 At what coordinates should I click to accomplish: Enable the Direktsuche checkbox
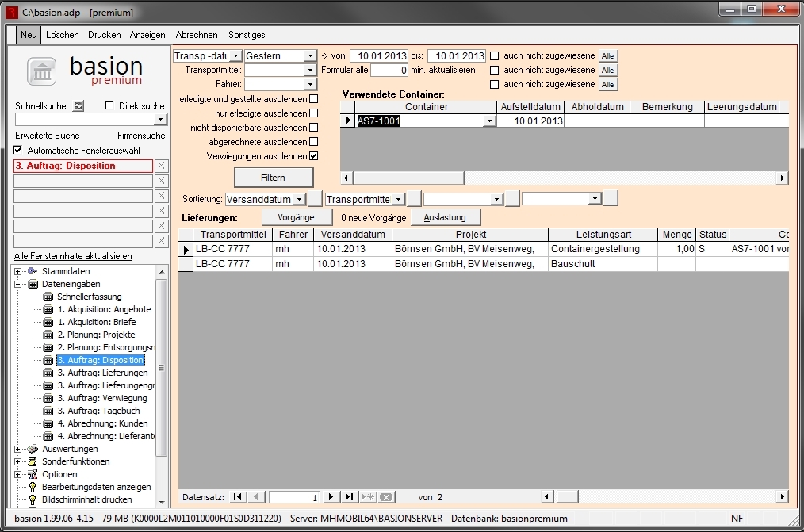[x=110, y=105]
